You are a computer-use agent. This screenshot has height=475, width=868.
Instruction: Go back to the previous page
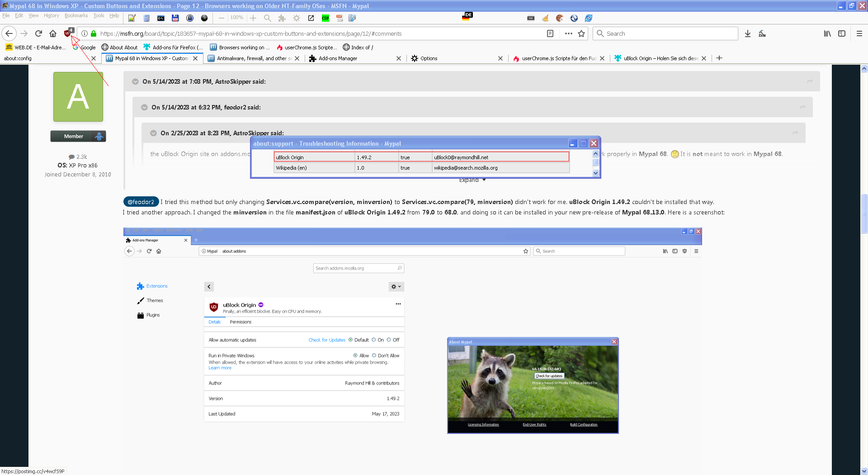point(9,33)
